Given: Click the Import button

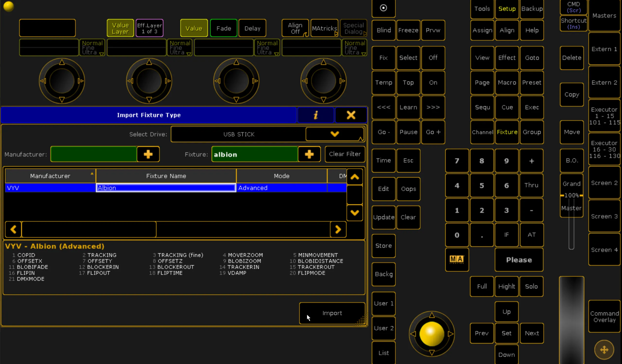Looking at the screenshot, I should click(x=332, y=313).
